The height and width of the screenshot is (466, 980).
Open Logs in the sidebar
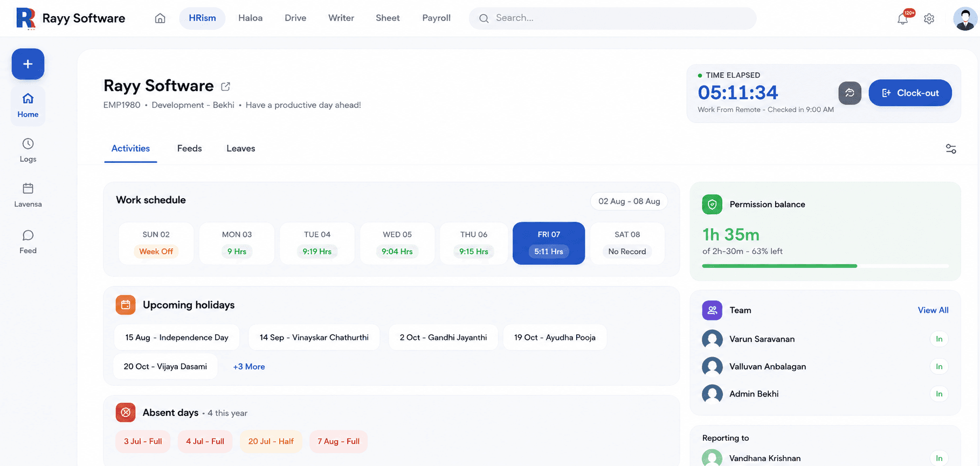point(28,150)
